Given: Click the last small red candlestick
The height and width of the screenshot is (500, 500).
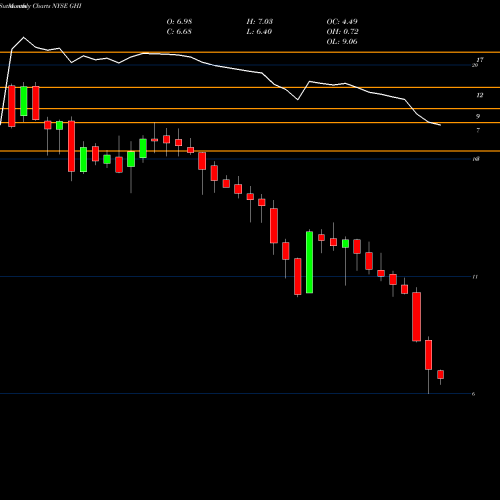Looking at the screenshot, I should (x=441, y=374).
